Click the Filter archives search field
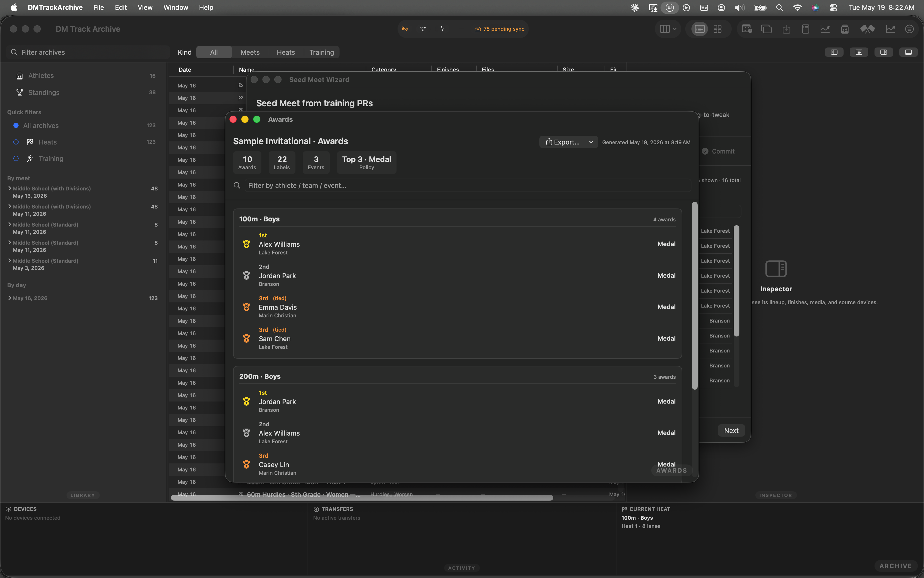Viewport: 924px width, 578px height. coord(88,52)
